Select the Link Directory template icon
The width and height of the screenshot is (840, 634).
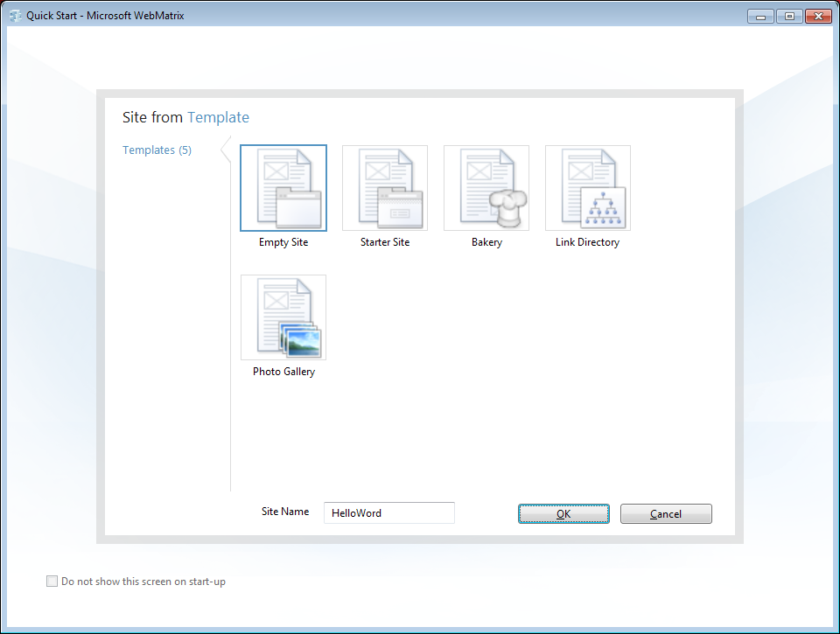[x=588, y=188]
